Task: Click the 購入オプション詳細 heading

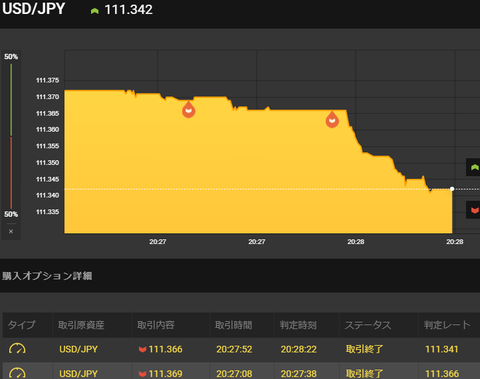Action: tap(47, 276)
